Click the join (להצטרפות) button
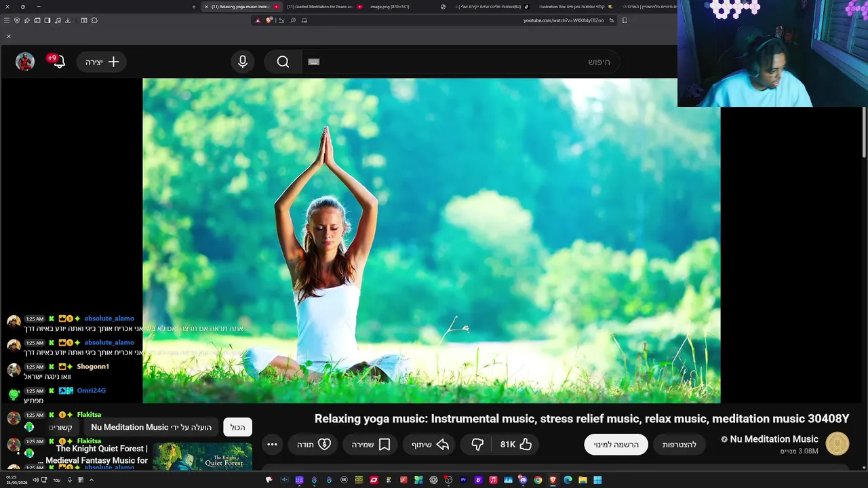This screenshot has height=488, width=868. tap(679, 445)
